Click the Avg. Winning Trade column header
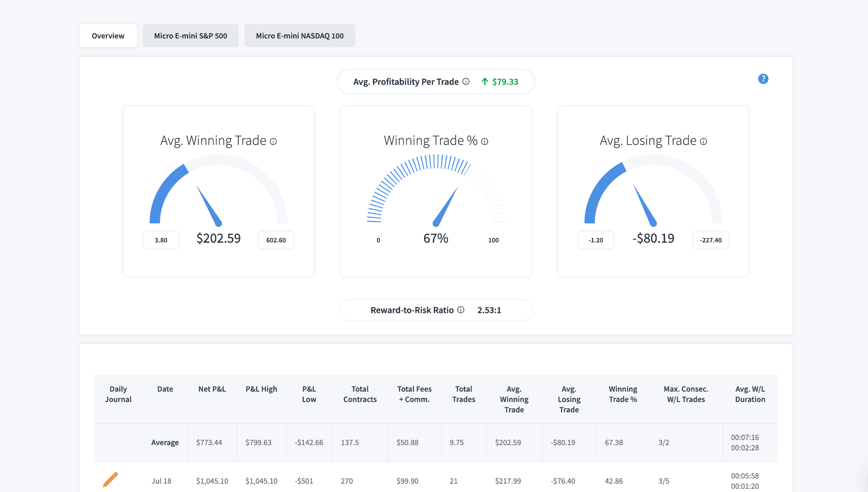The width and height of the screenshot is (868, 492). [x=514, y=399]
